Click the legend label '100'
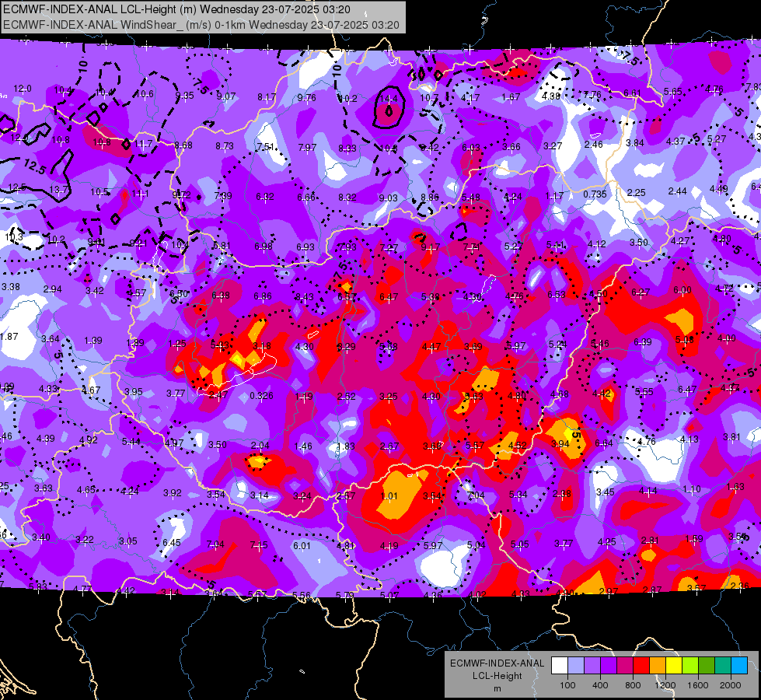 pos(567,685)
